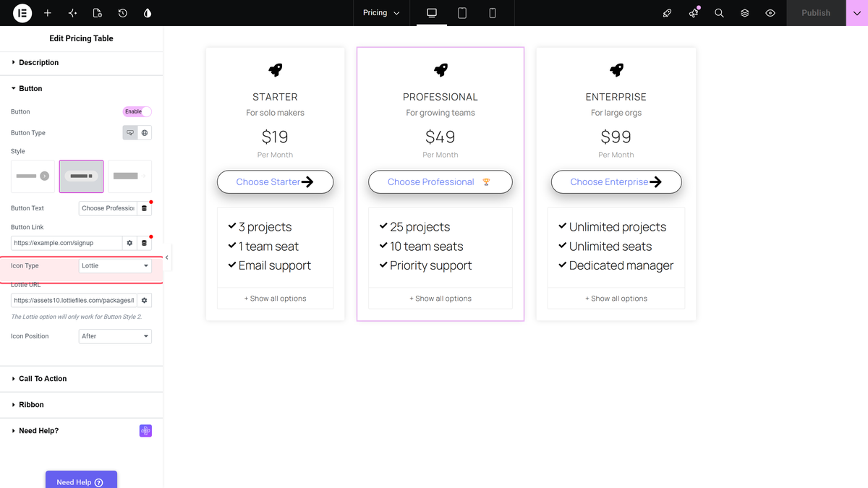Image resolution: width=868 pixels, height=488 pixels.
Task: Click the $49 price text
Action: pos(441,137)
